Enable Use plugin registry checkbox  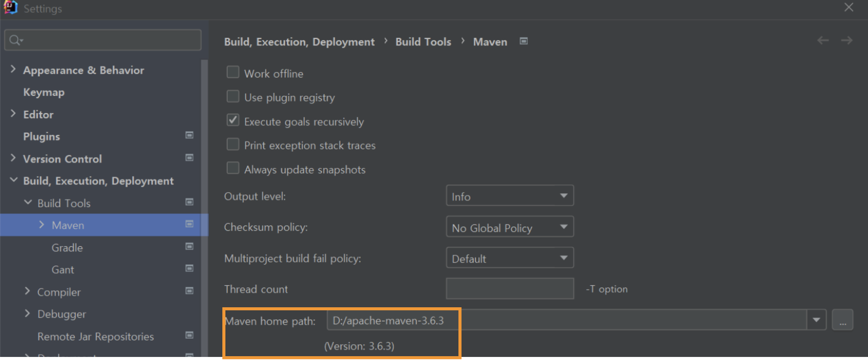(233, 96)
